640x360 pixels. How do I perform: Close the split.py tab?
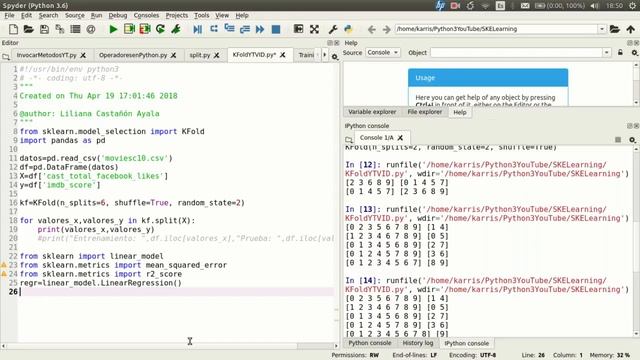click(217, 55)
